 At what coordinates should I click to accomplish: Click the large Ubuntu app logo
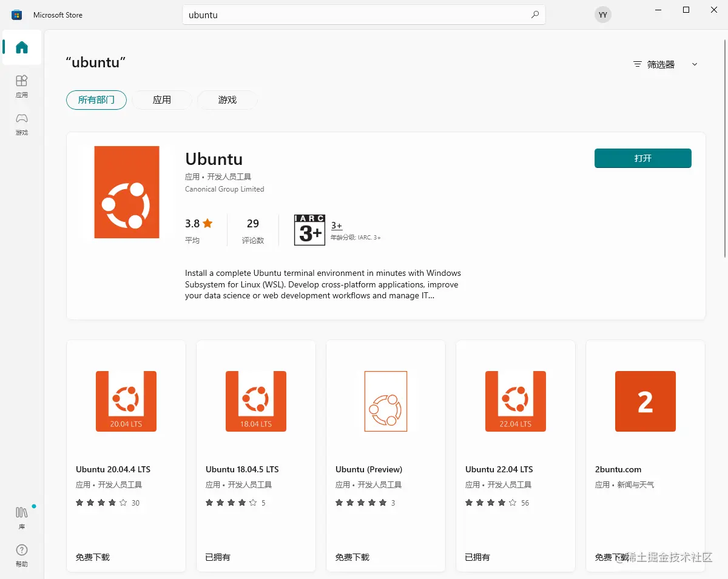click(x=127, y=192)
